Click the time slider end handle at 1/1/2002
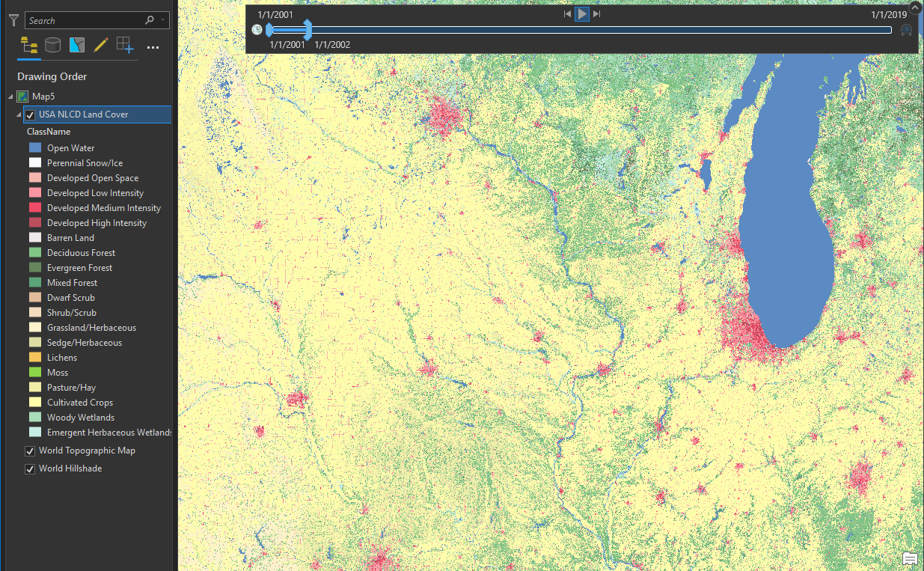 point(308,30)
